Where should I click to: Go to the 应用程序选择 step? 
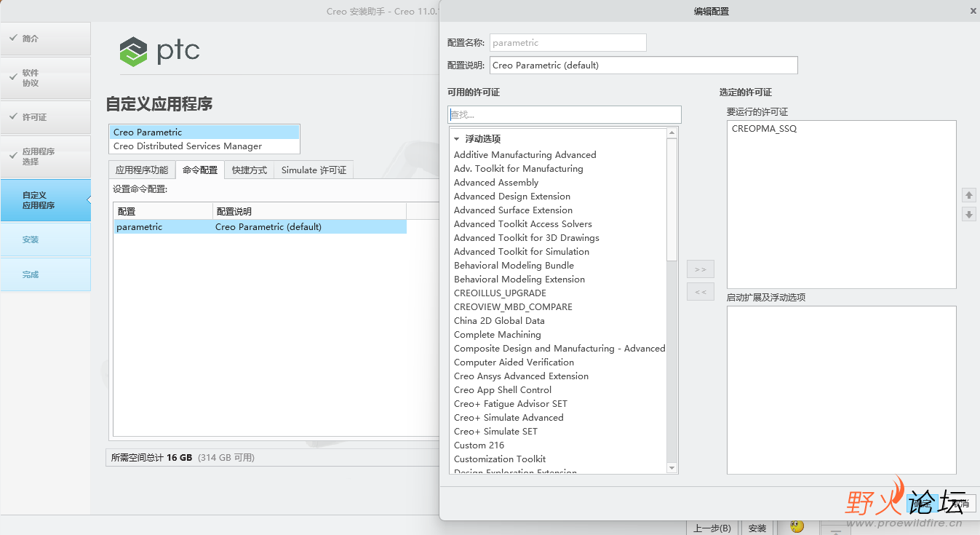[x=45, y=156]
